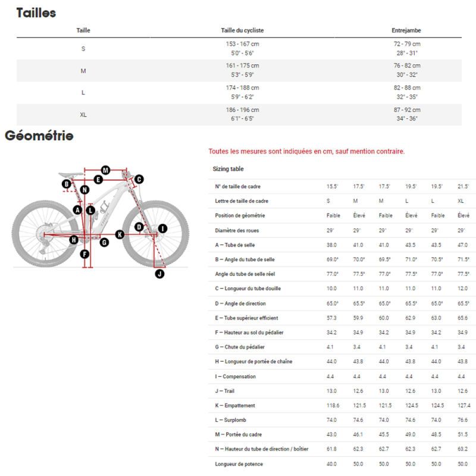Screen dimensions: 476x476
Task: Click the M frame reach marker on diagram
Action: [x=105, y=170]
